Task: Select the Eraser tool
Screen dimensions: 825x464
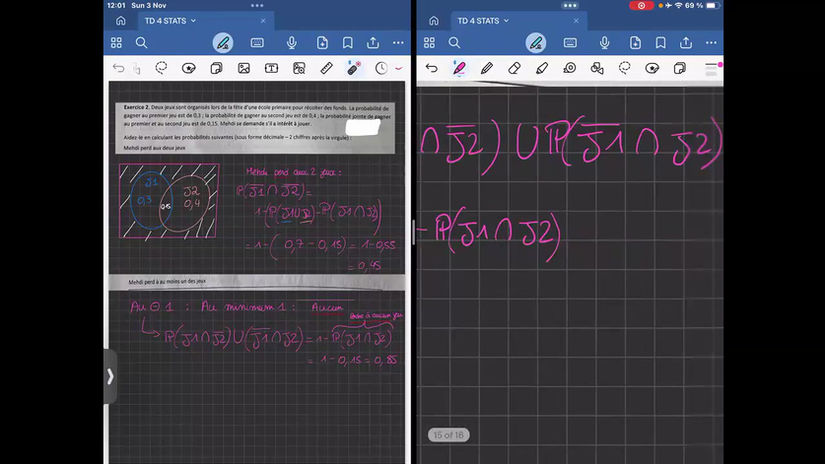Action: (514, 68)
